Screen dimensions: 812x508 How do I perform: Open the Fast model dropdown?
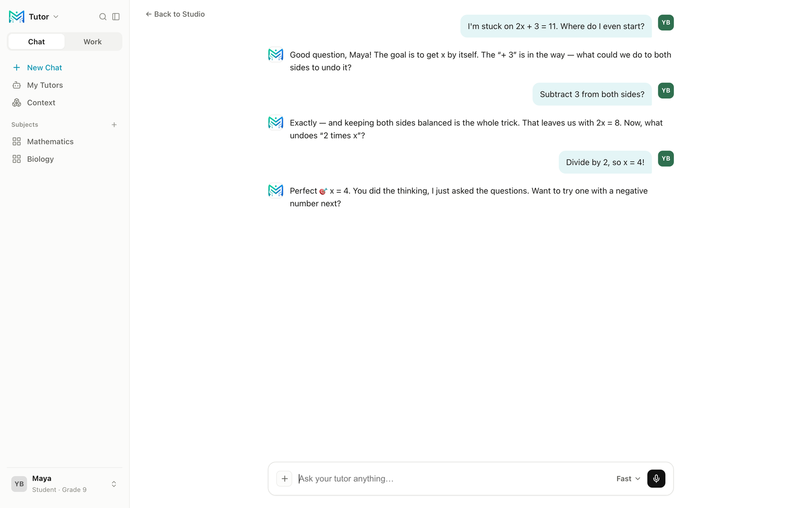[628, 479]
